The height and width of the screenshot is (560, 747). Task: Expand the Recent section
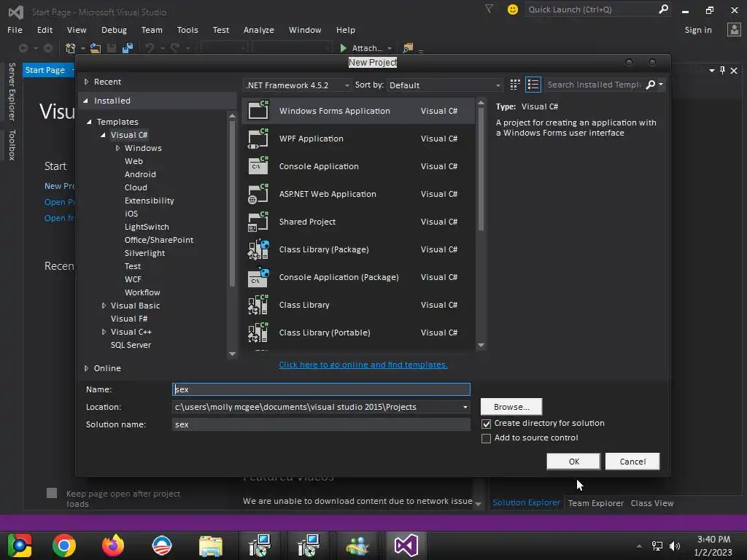(86, 82)
